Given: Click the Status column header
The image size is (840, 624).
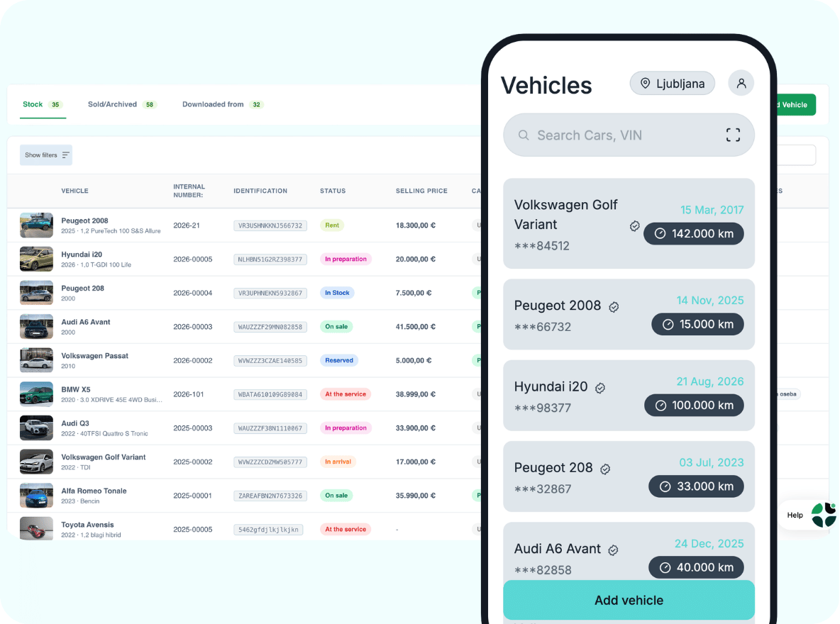Looking at the screenshot, I should 333,191.
